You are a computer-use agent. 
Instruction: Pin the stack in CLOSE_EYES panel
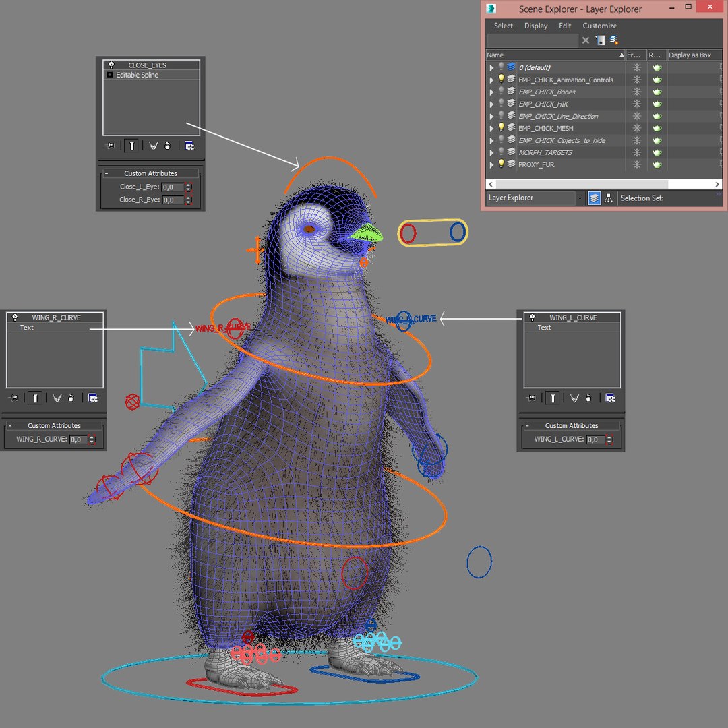coord(110,146)
